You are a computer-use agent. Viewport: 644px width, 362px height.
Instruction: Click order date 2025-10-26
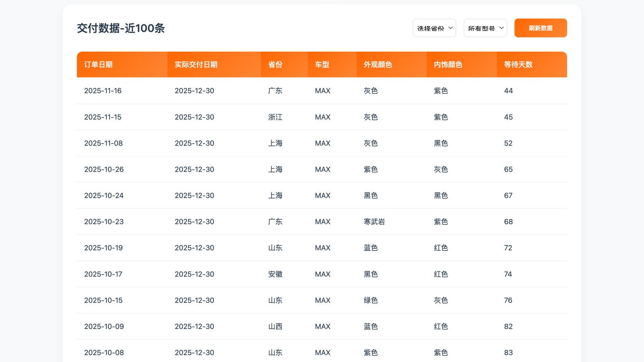point(104,169)
